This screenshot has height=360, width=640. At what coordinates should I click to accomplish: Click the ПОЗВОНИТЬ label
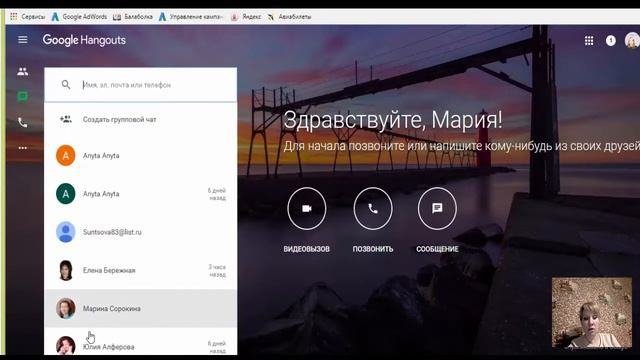point(373,249)
